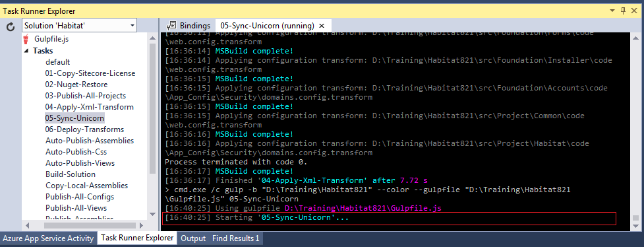This screenshot has height=247, width=644.
Task: Open the Solution 'Habitat' dropdown
Action: coord(79,26)
